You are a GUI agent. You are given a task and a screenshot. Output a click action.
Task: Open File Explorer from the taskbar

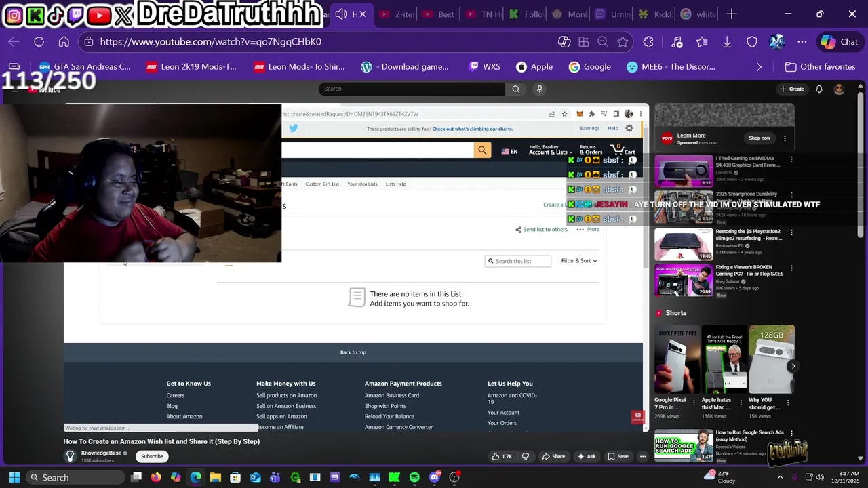point(215,477)
